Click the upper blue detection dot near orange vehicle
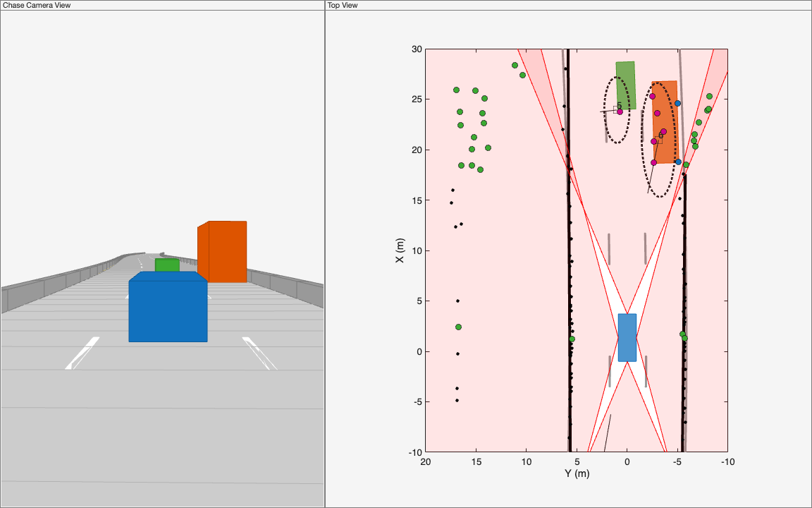Viewport: 812px width, 508px height. (x=677, y=103)
